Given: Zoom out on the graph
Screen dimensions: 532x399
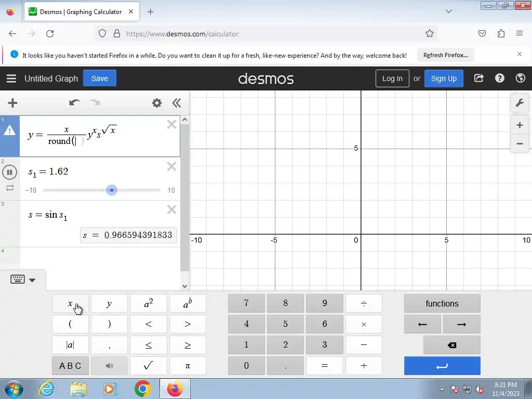Looking at the screenshot, I should (520, 144).
